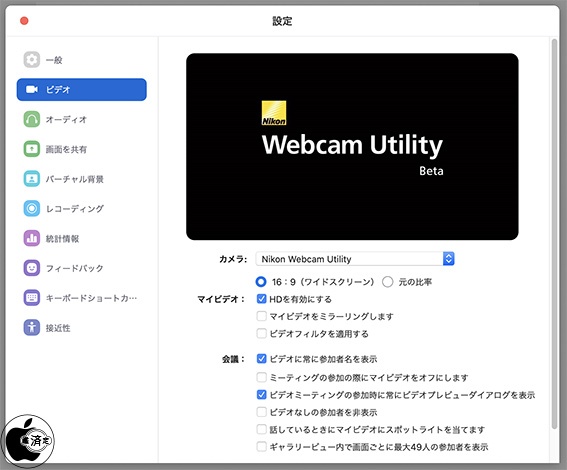Image resolution: width=567 pixels, height=470 pixels.
Task: Enable マイビデオをミラーリングします checkbox
Action: pos(261,316)
